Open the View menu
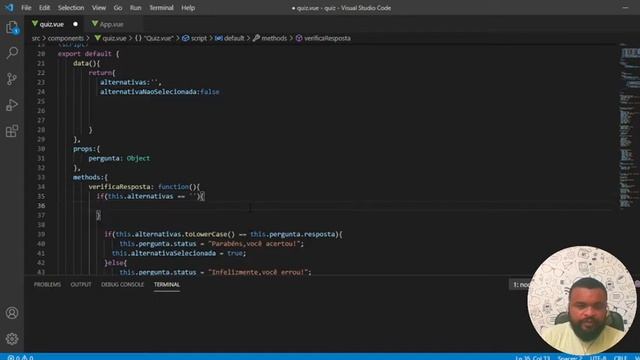This screenshot has height=360, width=640. [x=98, y=8]
